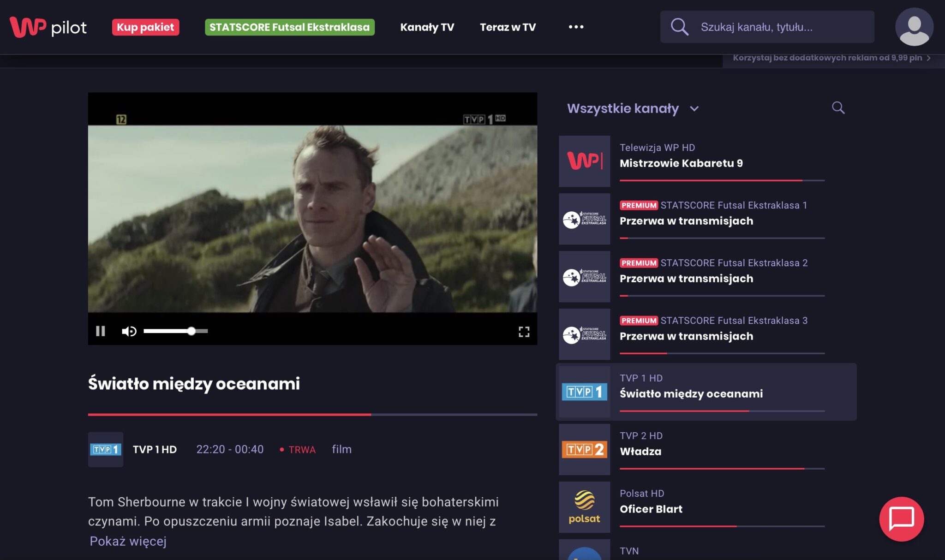
Task: Expand the Wszystkie kanały dropdown
Action: [x=633, y=108]
